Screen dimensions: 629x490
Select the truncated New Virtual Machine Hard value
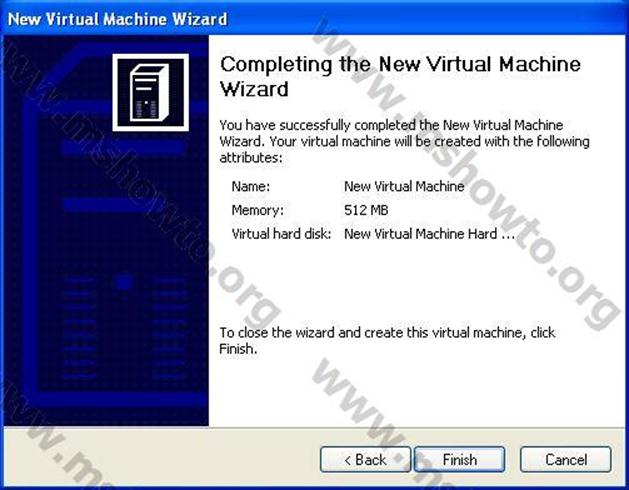(429, 234)
